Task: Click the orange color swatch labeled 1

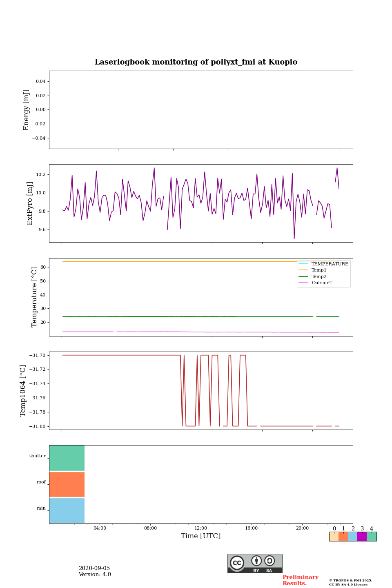Action: pos(343,537)
